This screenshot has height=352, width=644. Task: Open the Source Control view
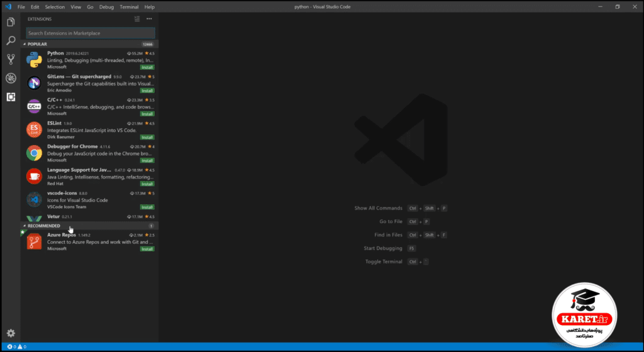click(11, 59)
